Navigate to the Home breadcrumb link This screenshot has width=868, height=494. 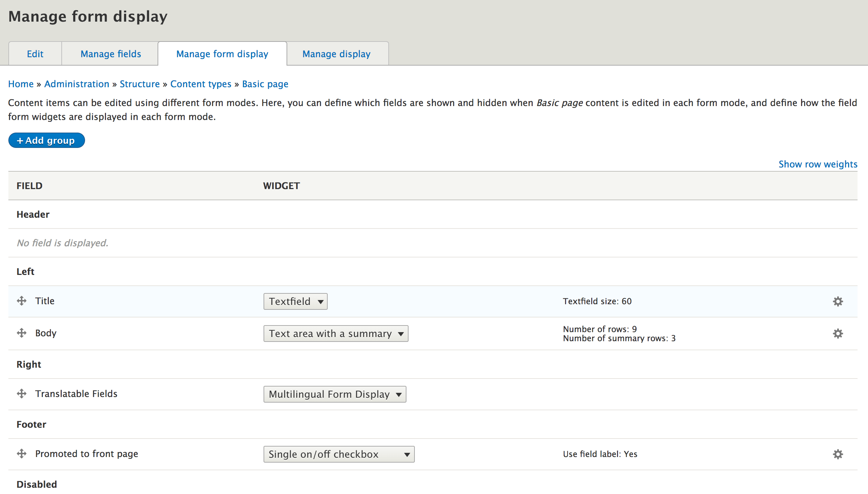[21, 84]
